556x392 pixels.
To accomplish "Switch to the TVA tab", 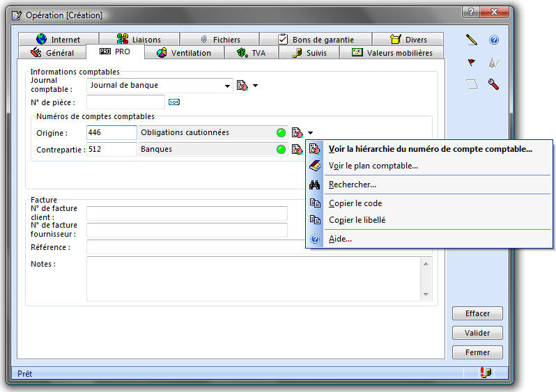I will pos(251,53).
